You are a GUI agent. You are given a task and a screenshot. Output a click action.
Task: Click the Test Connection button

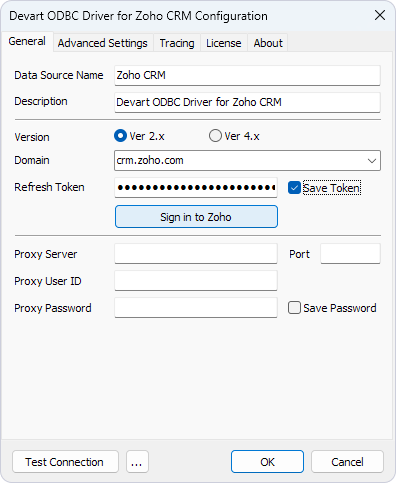click(x=65, y=462)
